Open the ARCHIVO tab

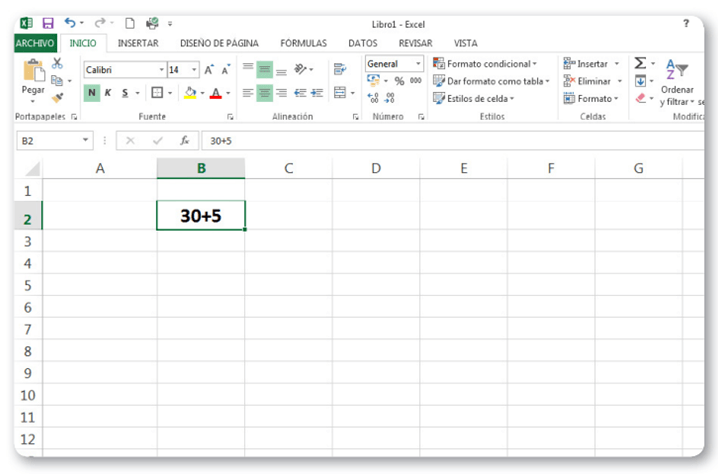(x=35, y=43)
